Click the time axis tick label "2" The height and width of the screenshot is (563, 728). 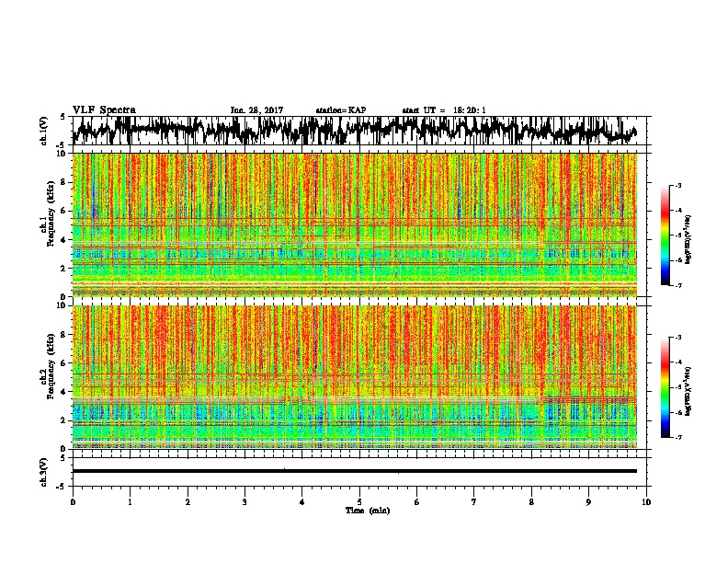coord(188,502)
